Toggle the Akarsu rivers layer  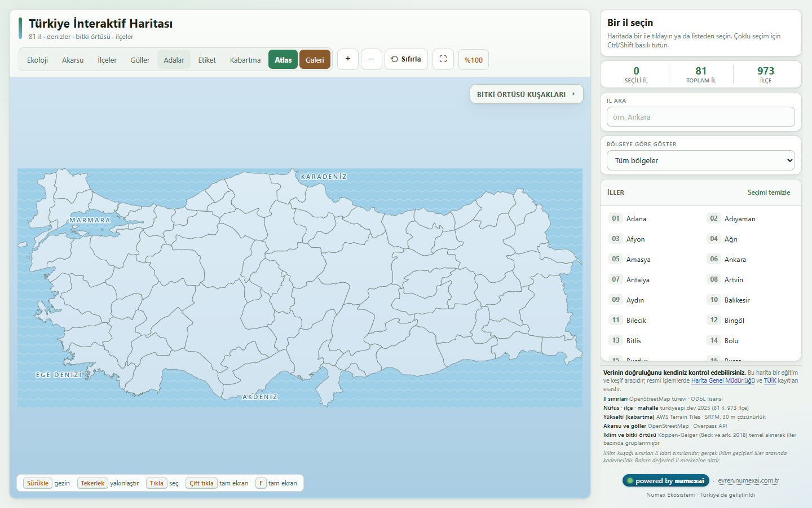73,60
